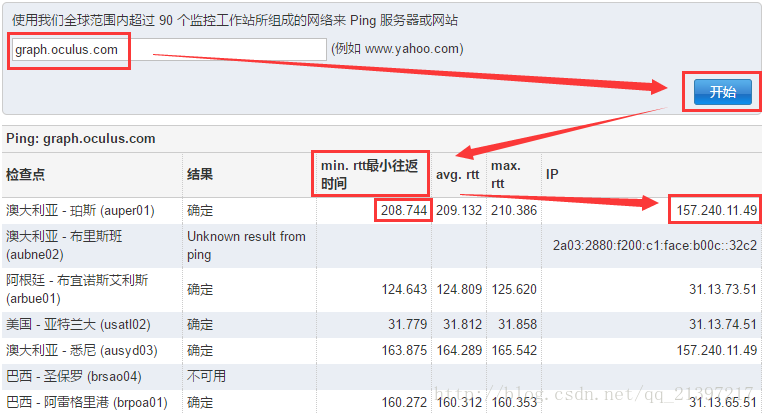Click the Unknown result from ping text
The image size is (765, 414).
pyautogui.click(x=246, y=245)
